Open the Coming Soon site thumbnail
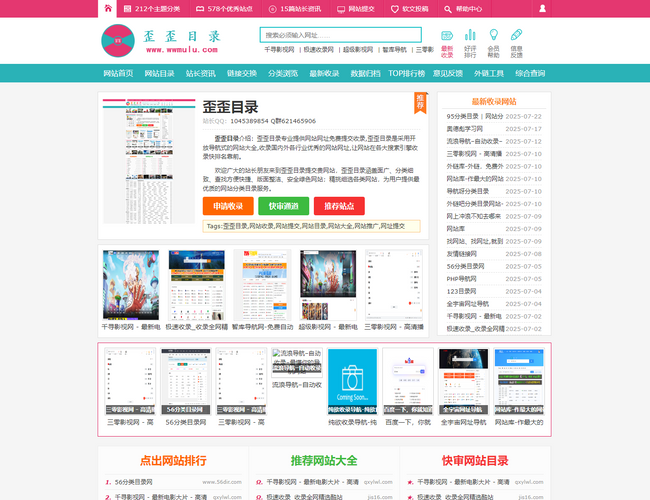This screenshot has width=650, height=500. point(352,378)
